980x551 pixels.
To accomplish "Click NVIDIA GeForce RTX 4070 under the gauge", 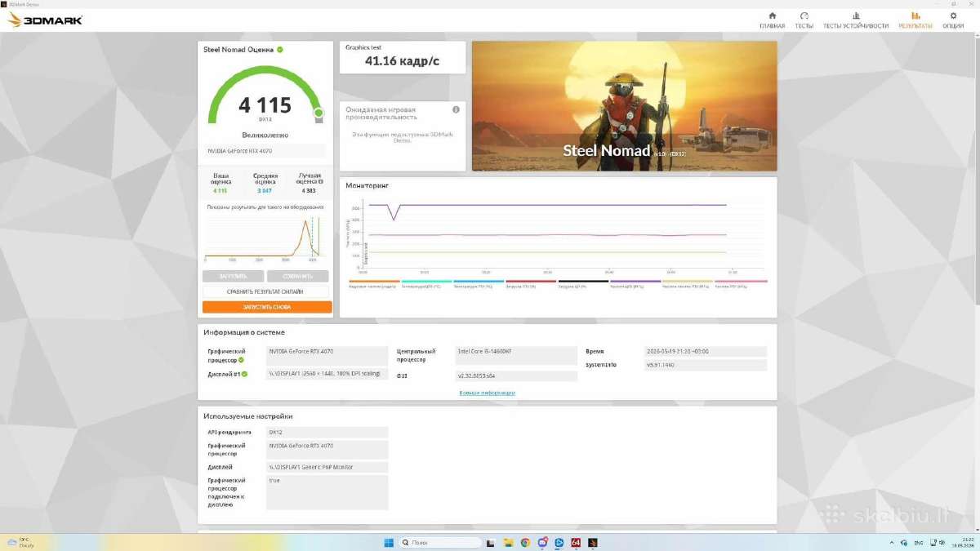I will point(265,151).
